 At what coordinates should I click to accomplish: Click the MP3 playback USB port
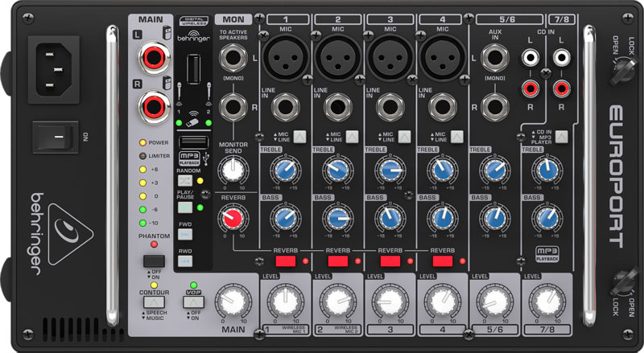[x=193, y=142]
